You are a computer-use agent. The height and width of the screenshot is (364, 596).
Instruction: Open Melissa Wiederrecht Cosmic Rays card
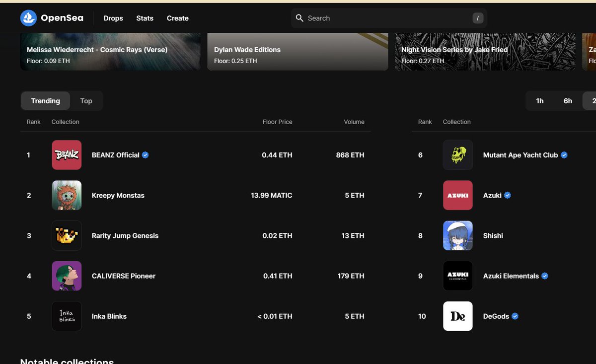(110, 52)
